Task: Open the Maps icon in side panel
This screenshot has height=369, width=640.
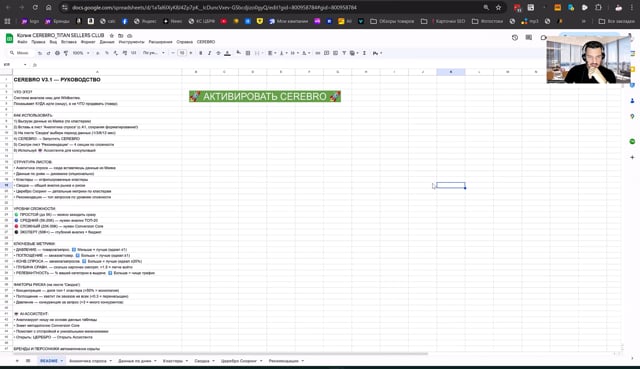Action: point(632,116)
